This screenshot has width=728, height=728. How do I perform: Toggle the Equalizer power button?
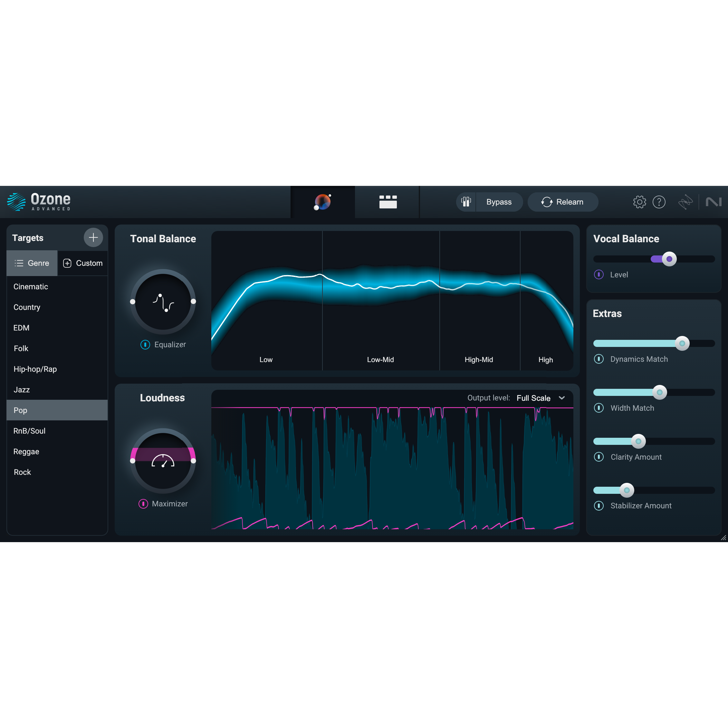[145, 345]
